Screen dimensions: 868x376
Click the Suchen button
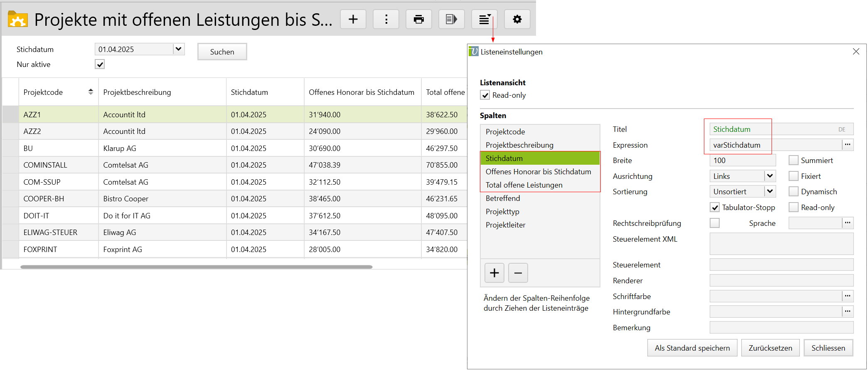pos(222,52)
